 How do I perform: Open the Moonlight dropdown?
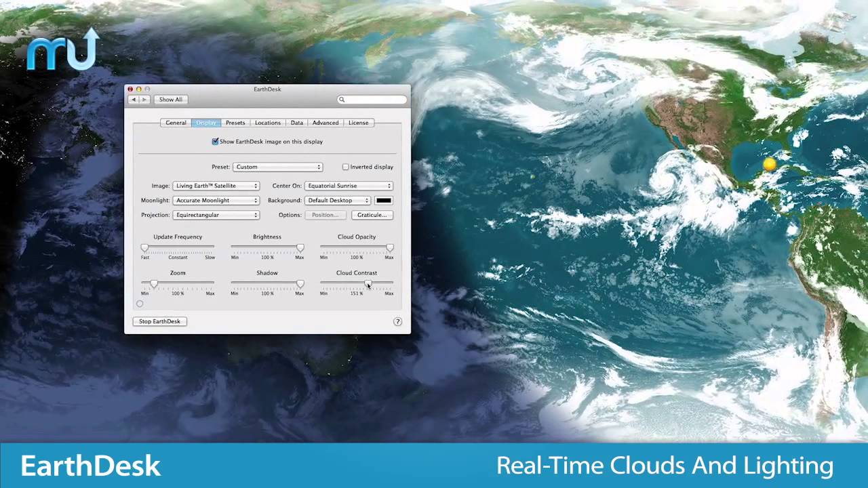point(216,201)
